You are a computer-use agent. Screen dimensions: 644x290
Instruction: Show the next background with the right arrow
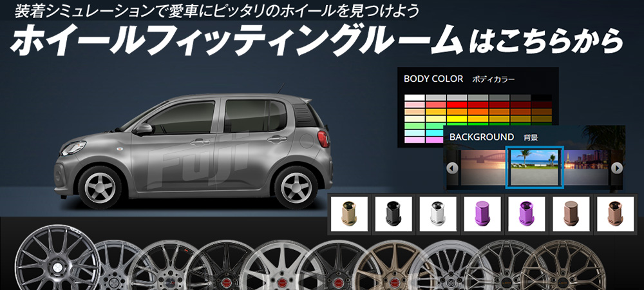616,168
